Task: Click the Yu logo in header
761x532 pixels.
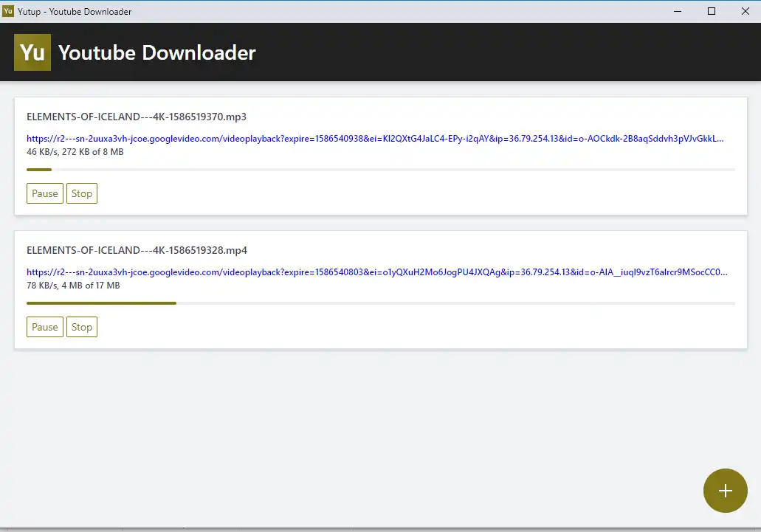Action: tap(32, 52)
